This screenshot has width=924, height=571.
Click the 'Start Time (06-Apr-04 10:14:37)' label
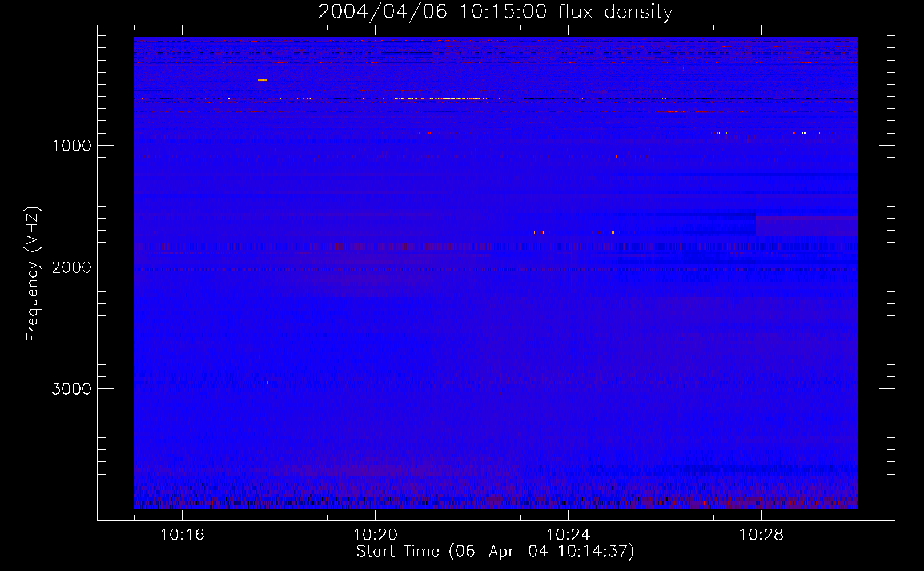[495, 552]
